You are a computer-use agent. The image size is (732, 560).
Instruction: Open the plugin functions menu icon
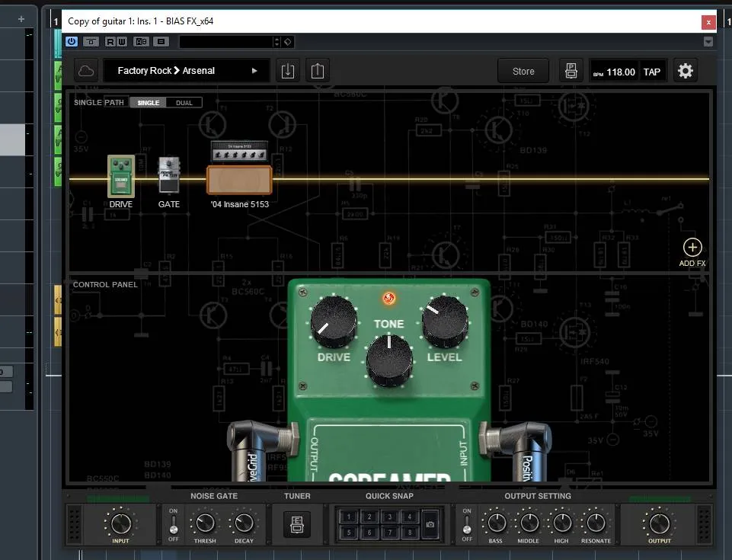point(161,42)
